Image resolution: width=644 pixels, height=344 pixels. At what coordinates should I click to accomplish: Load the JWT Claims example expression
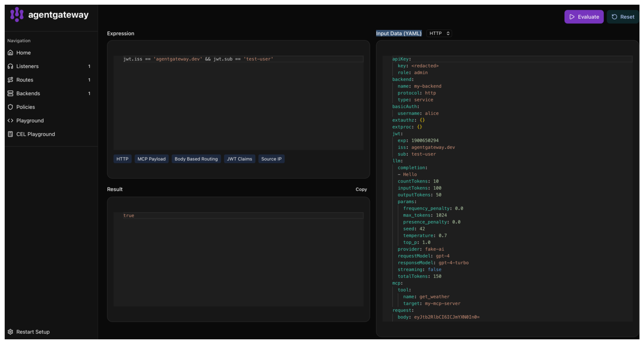[239, 159]
